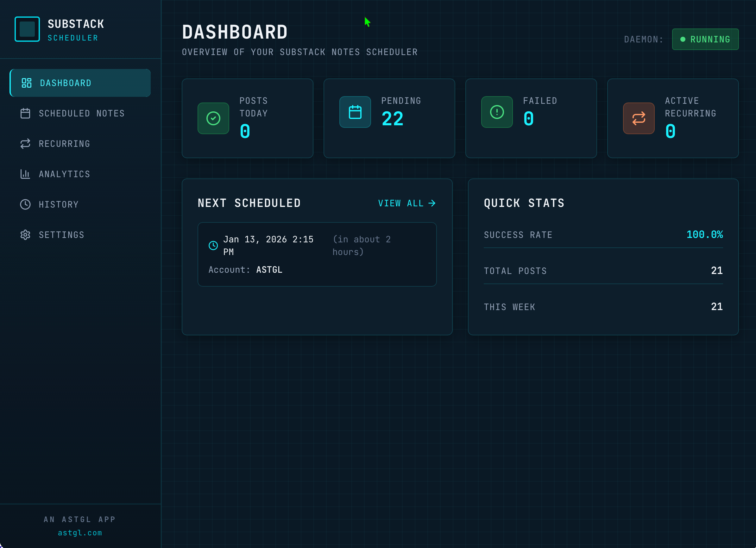
Task: Click View All link in Next Scheduled
Action: pos(406,203)
